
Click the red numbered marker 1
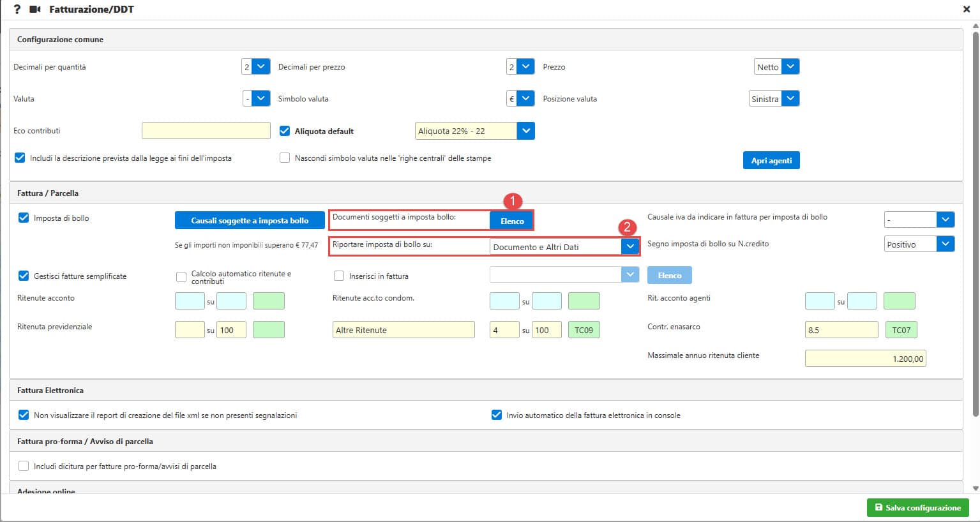(x=512, y=201)
